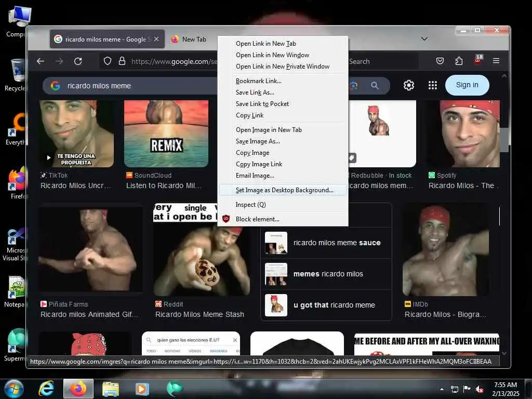Select related search ricardo milos meme sauce

click(x=326, y=243)
